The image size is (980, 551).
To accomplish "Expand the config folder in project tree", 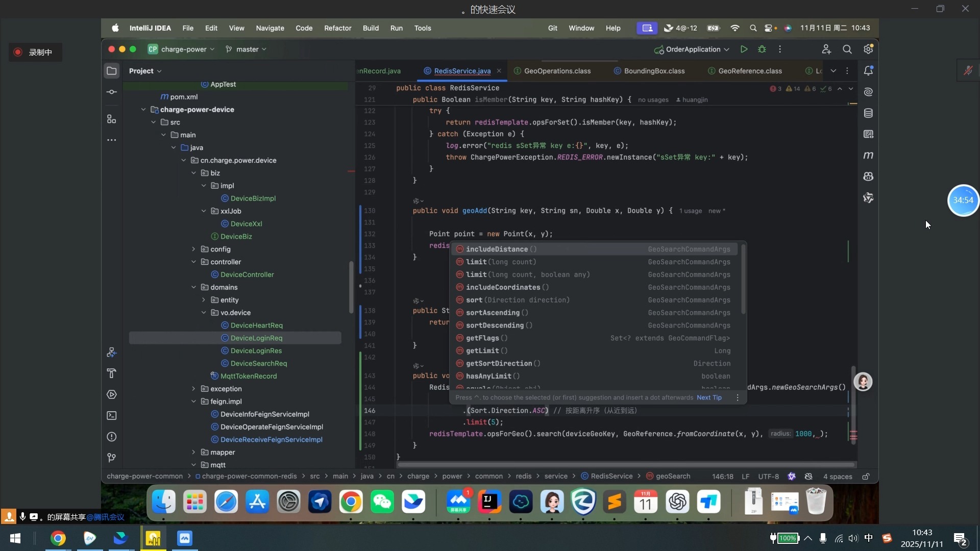I will [193, 249].
